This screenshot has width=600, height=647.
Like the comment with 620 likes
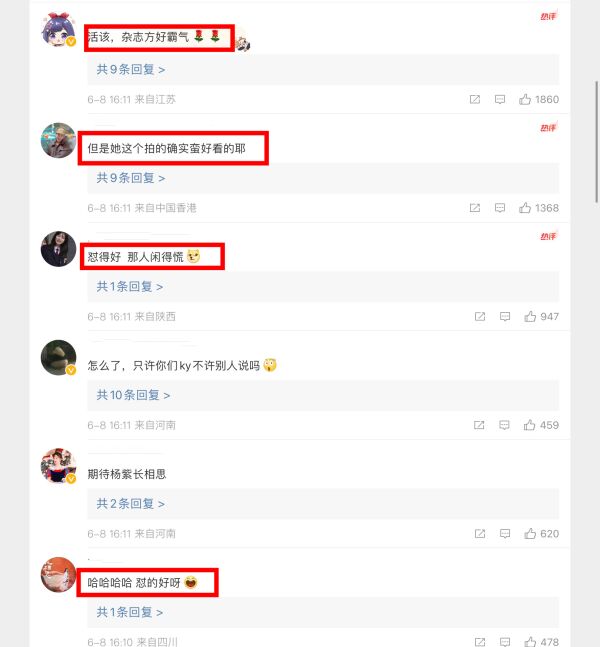click(530, 534)
